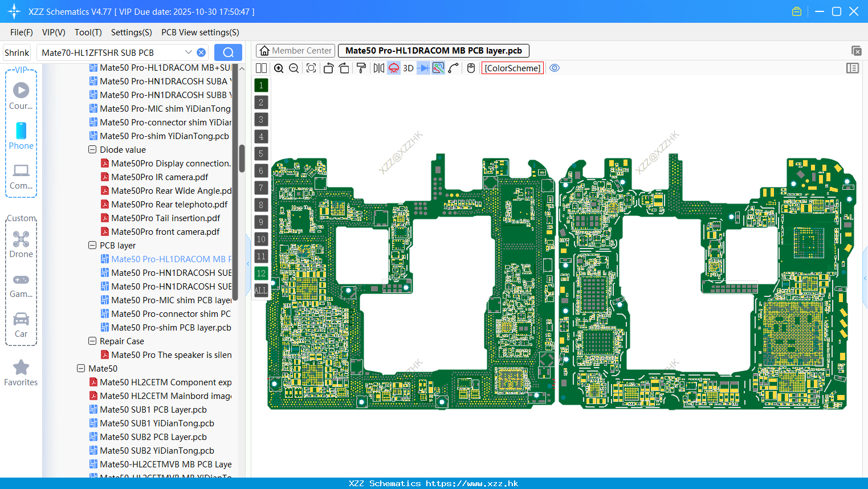Screen dimensions: 868x489
Task: Mirror flip the PCB view
Action: [378, 68]
